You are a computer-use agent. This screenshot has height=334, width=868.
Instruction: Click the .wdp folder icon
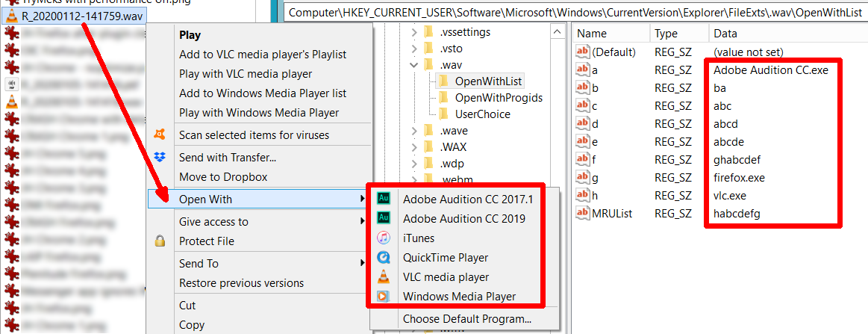click(x=428, y=164)
